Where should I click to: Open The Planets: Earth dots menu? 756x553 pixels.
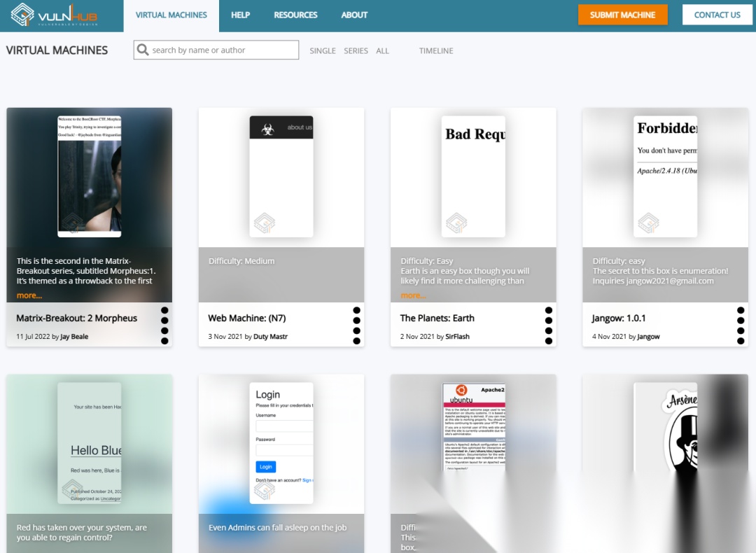[x=548, y=325]
